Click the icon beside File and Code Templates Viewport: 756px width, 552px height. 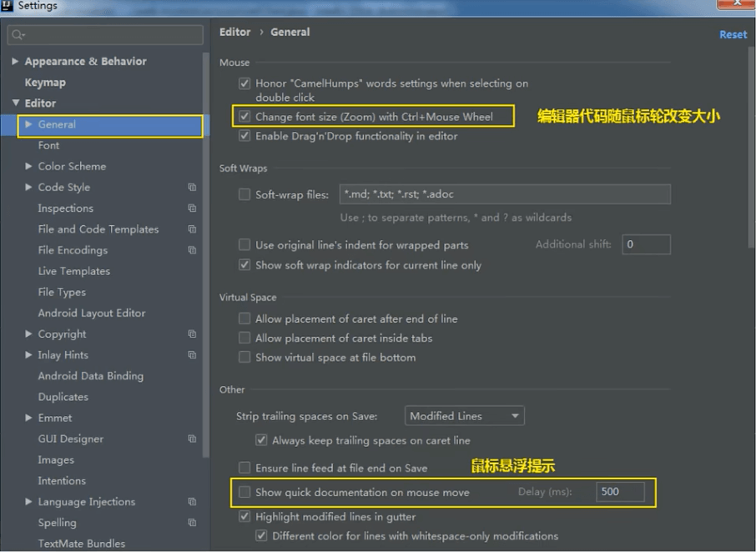pos(192,229)
